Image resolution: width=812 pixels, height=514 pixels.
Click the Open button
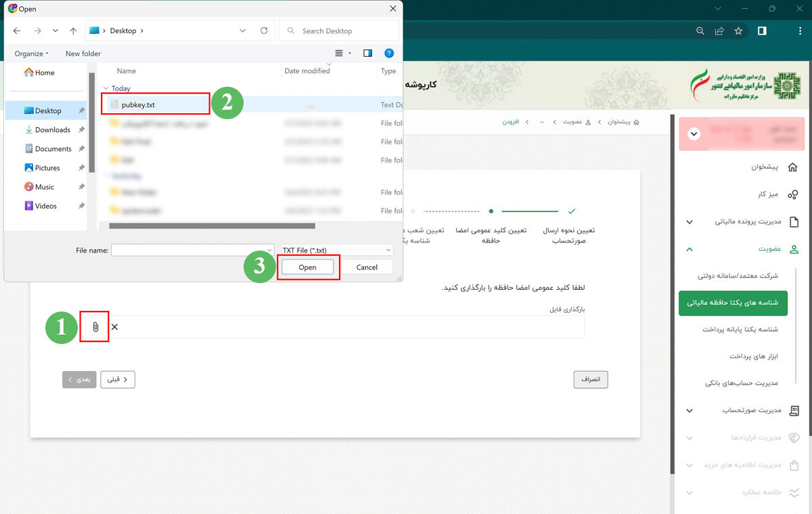point(307,267)
